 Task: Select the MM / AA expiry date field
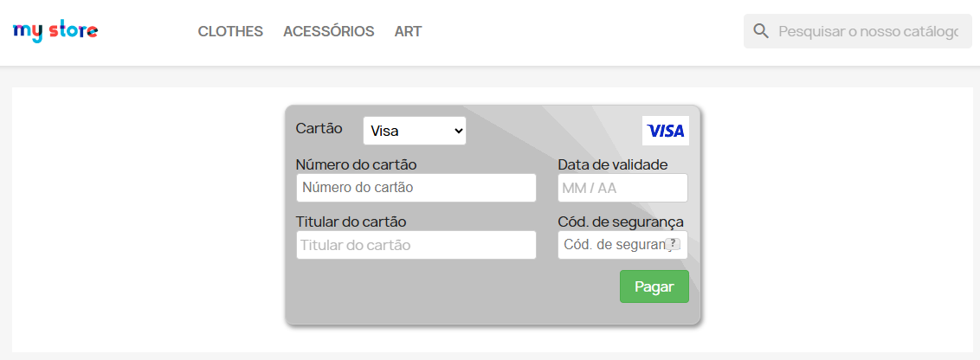tap(622, 188)
